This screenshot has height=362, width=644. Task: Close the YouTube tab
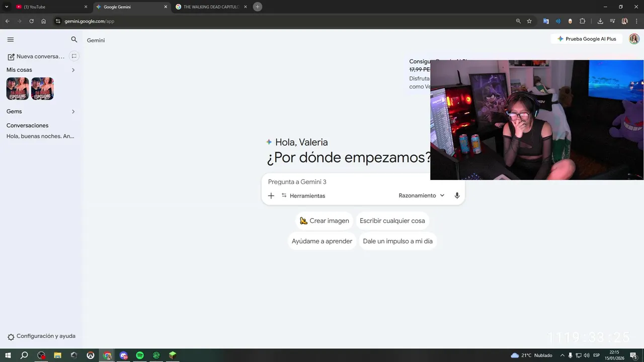point(86,7)
